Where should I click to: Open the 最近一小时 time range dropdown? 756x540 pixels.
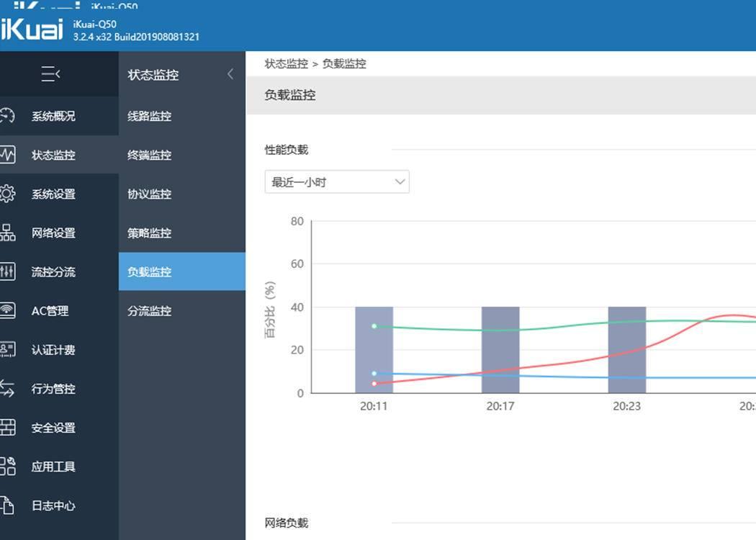tap(336, 181)
